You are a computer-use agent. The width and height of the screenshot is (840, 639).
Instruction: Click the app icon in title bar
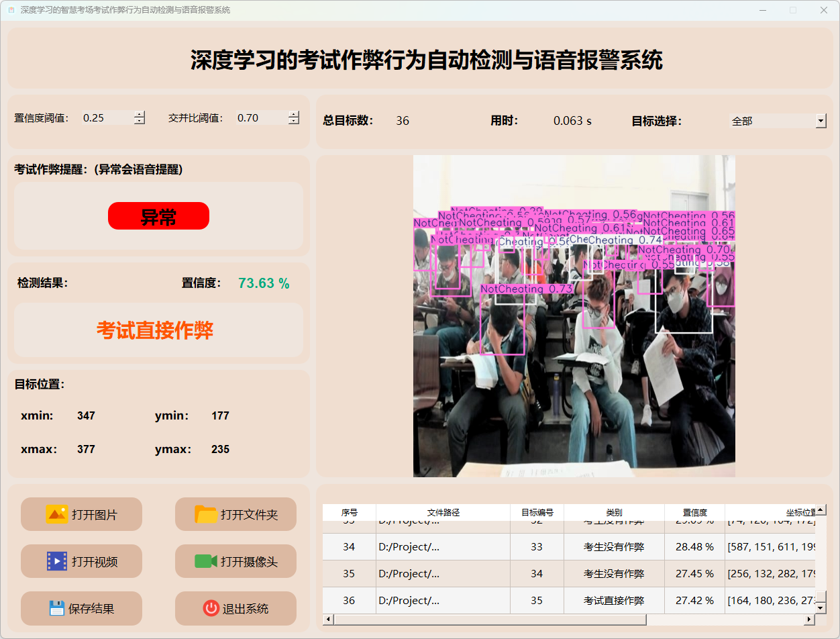coord(11,10)
